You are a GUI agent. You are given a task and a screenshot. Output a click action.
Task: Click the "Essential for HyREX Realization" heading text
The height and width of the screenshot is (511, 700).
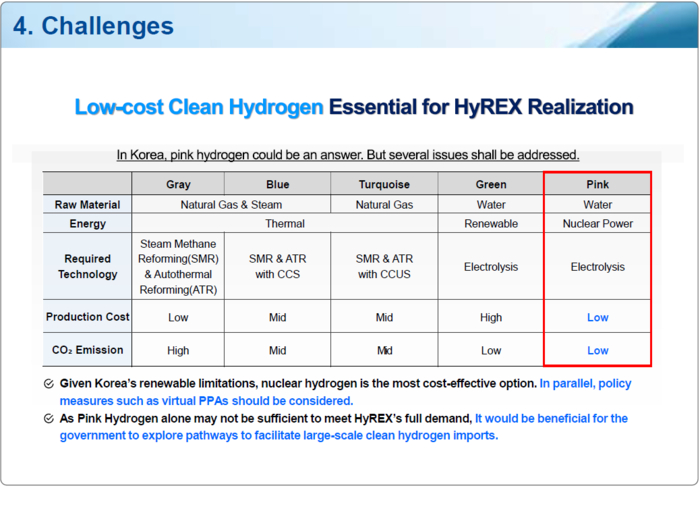[x=481, y=107]
